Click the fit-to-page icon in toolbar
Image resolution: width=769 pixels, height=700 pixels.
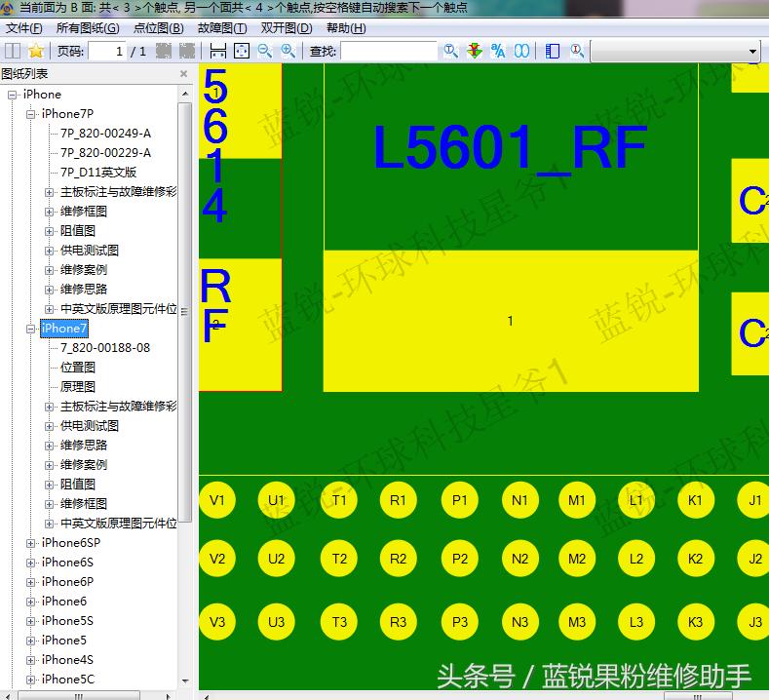pyautogui.click(x=242, y=51)
